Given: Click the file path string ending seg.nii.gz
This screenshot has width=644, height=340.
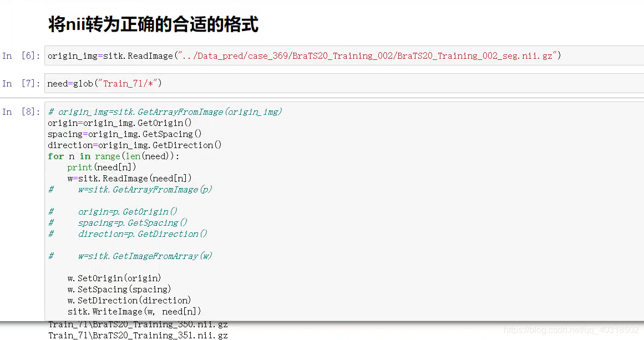Looking at the screenshot, I should (x=368, y=55).
